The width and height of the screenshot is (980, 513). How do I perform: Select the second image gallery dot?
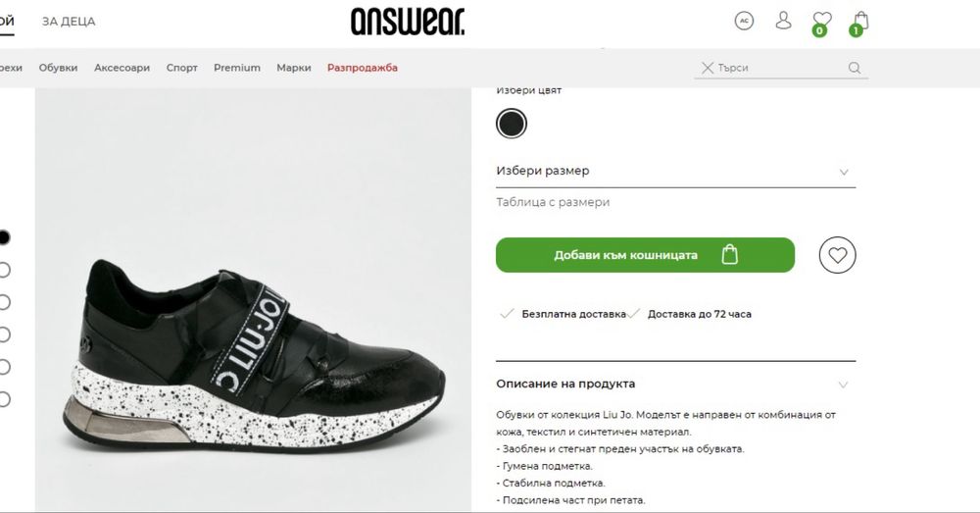(x=3, y=270)
